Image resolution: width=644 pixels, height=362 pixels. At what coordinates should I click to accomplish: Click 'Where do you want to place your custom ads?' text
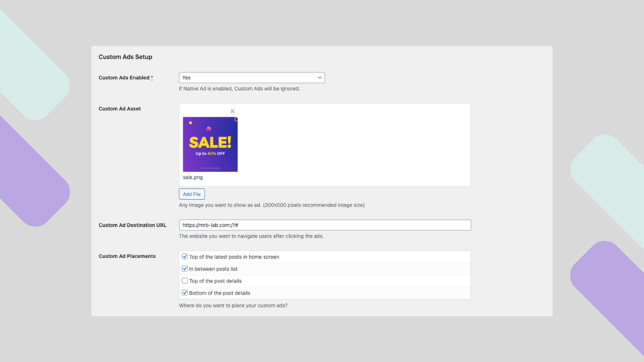click(233, 305)
